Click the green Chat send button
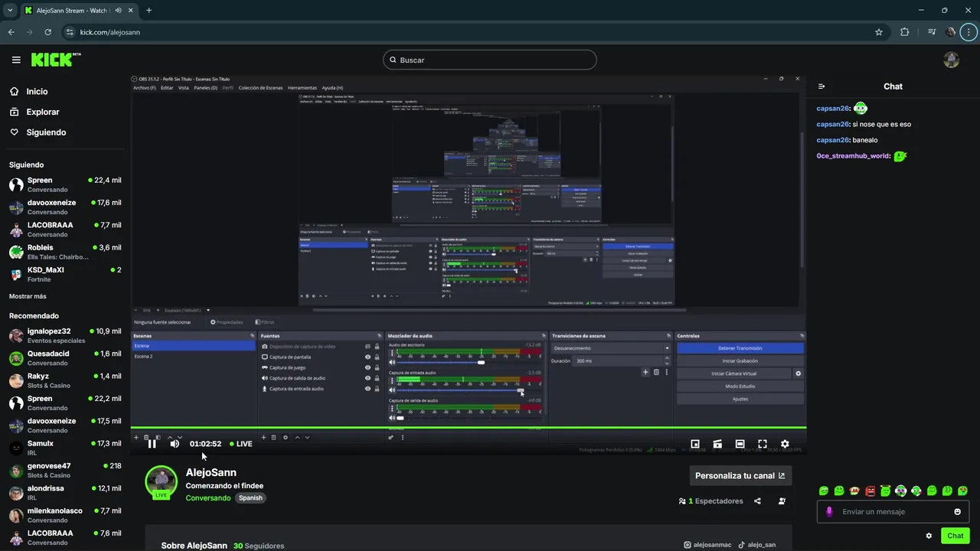The width and height of the screenshot is (980, 551). coord(955,536)
